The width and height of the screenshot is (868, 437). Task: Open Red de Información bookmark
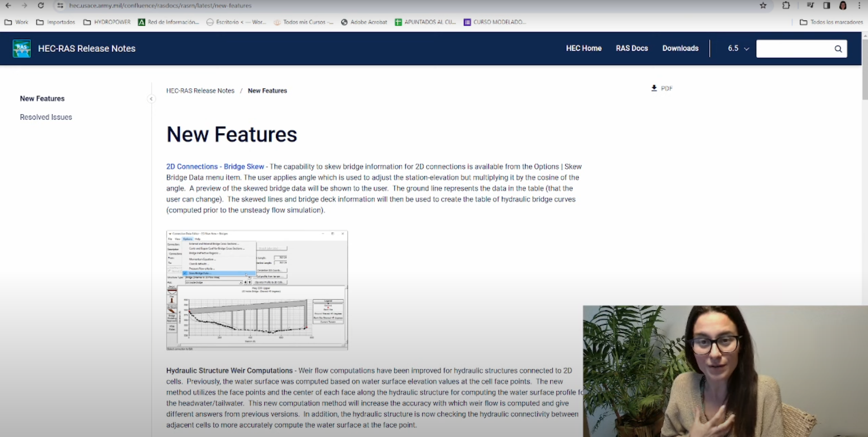168,22
